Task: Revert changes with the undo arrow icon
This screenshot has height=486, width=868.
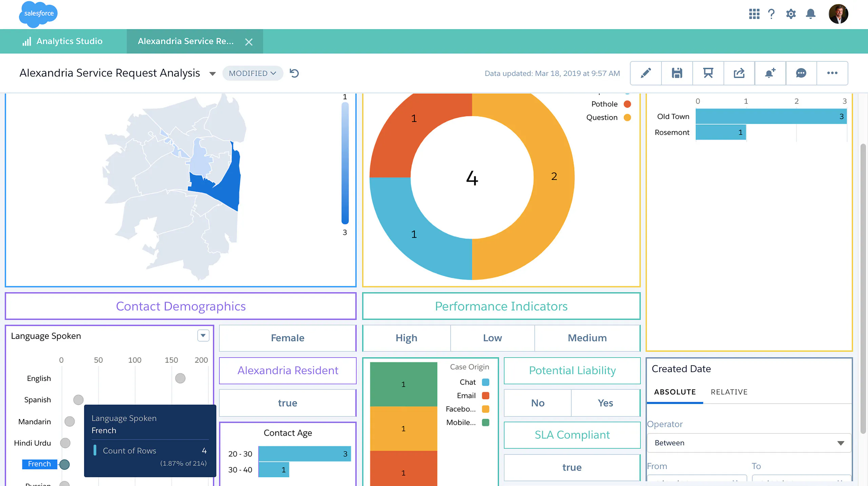Action: [x=294, y=73]
